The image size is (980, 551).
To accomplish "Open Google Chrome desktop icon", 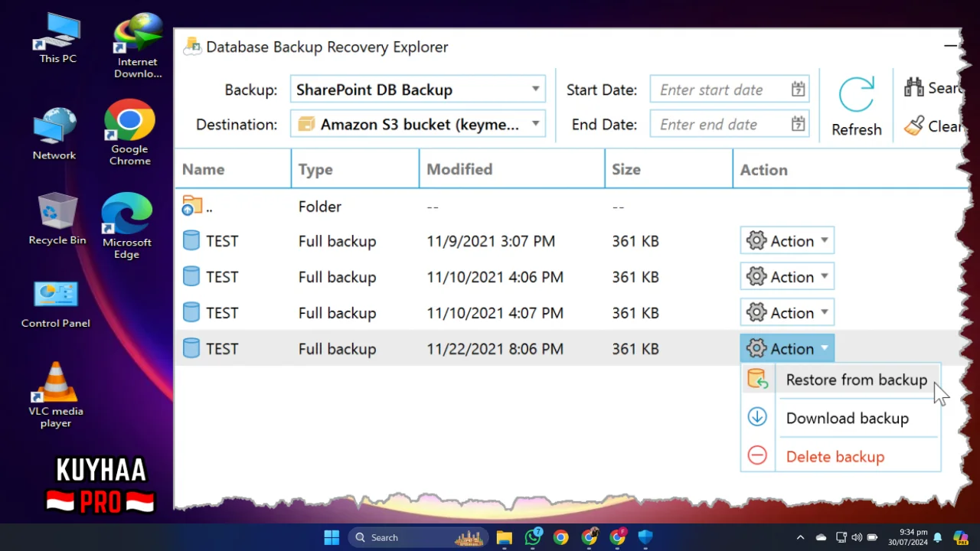I will point(129,133).
